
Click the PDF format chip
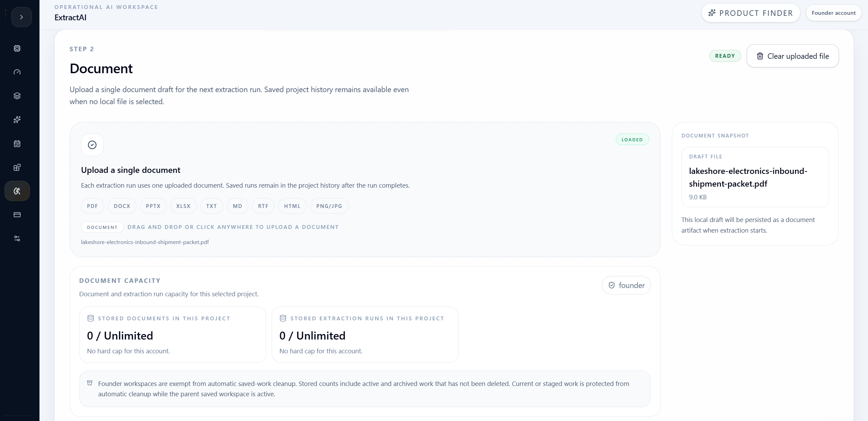[92, 206]
